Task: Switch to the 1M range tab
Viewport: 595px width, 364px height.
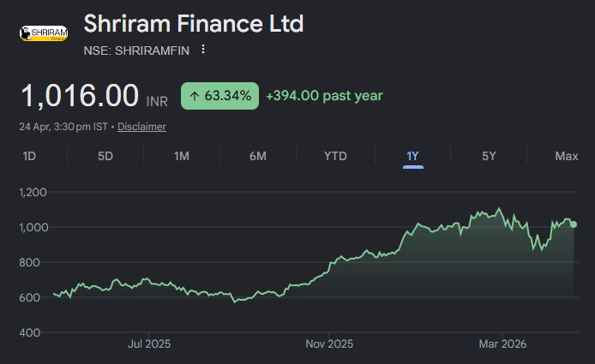Action: (x=182, y=156)
